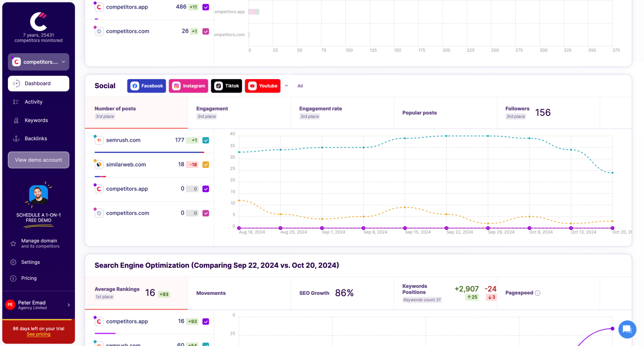Open the chat widget bubble
The height and width of the screenshot is (346, 644).
coord(627,330)
